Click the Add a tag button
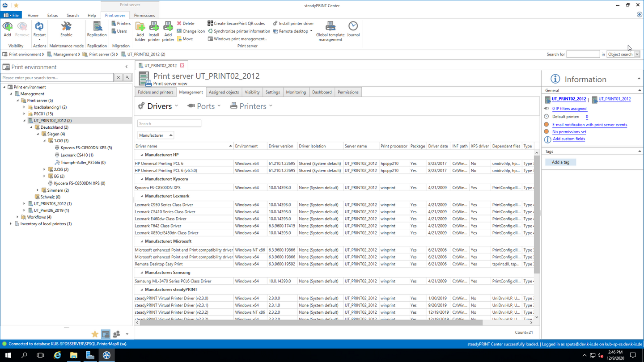The image size is (644, 362). tap(560, 162)
